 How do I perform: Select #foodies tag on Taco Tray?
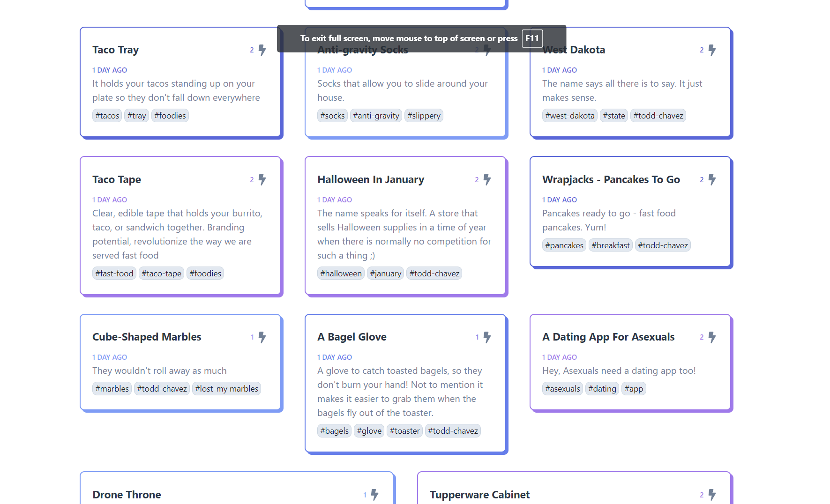[170, 116]
